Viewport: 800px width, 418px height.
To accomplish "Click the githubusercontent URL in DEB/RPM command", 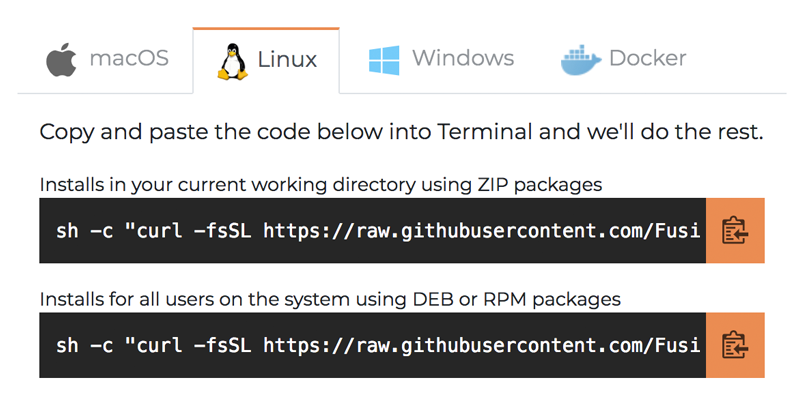I will pos(481,346).
